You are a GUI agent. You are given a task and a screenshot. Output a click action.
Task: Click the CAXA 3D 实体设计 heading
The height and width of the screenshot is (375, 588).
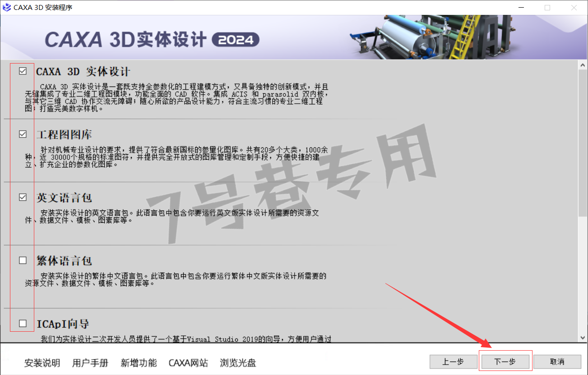point(83,72)
